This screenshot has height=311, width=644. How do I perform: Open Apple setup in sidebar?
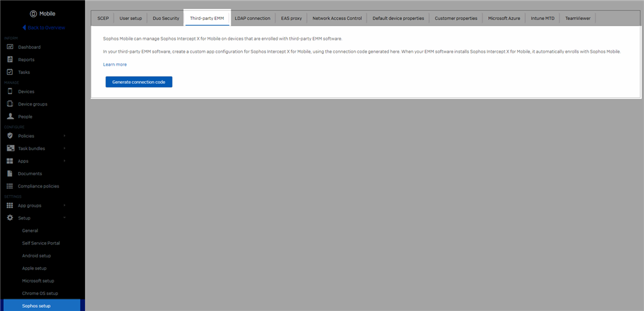click(x=35, y=269)
